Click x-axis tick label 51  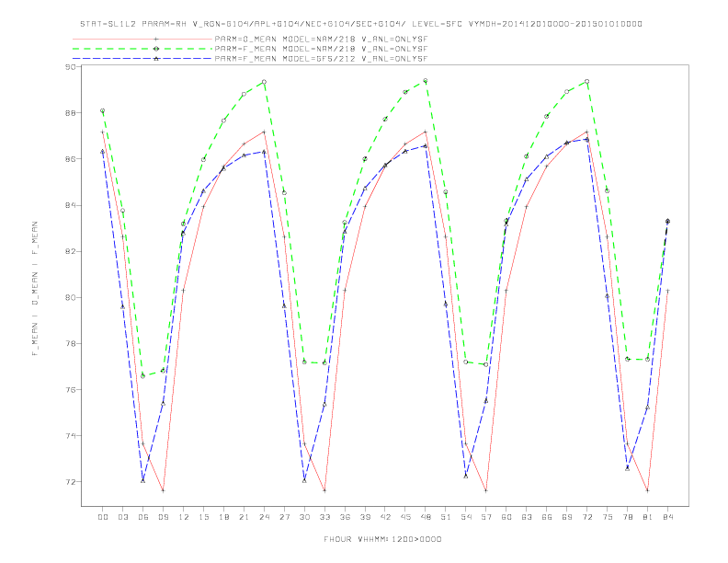tap(446, 517)
